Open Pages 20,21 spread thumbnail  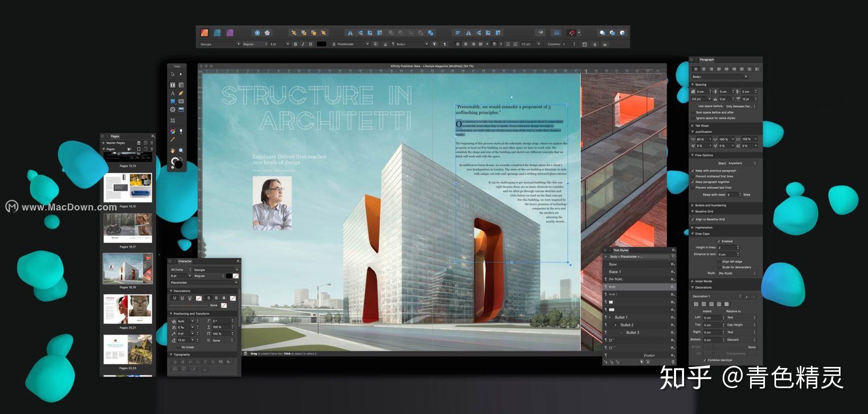coord(127,309)
